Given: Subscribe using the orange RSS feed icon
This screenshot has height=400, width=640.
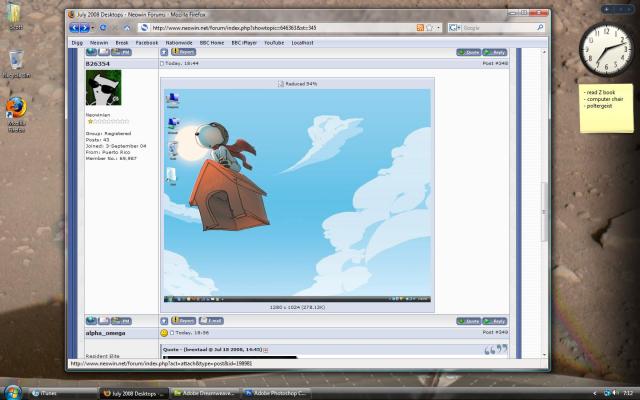Looking at the screenshot, I should click(420, 28).
